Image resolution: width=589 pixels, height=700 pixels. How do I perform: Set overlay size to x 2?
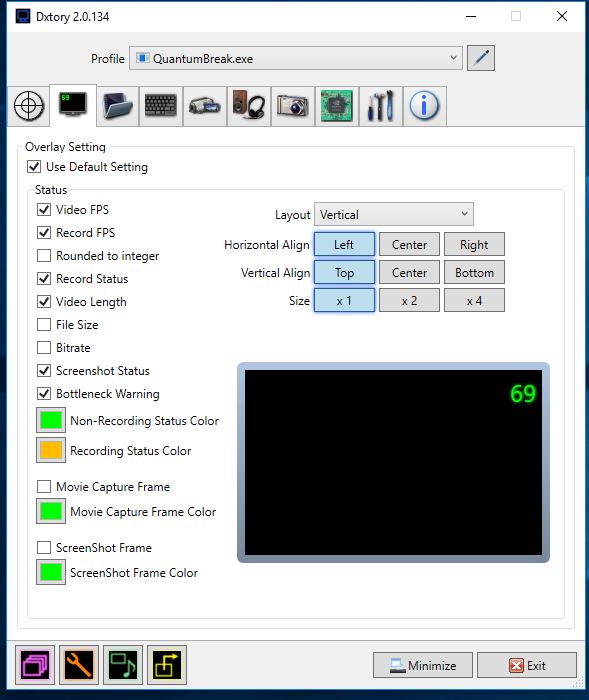[x=409, y=300]
